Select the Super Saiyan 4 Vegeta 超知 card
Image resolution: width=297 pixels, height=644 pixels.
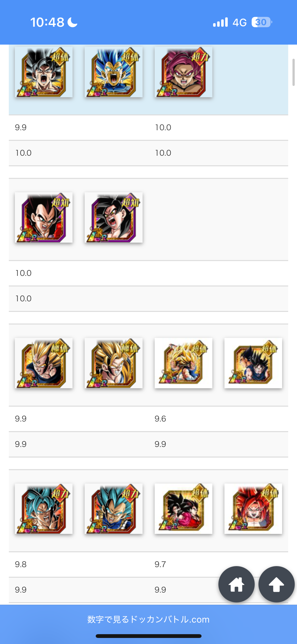tap(44, 217)
